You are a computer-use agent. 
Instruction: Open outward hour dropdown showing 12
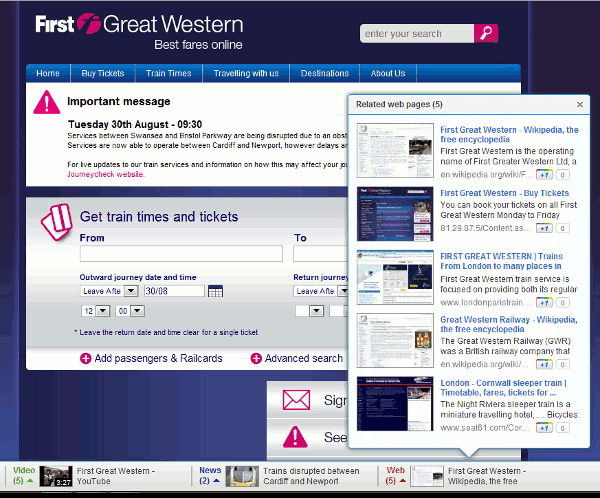tap(103, 311)
